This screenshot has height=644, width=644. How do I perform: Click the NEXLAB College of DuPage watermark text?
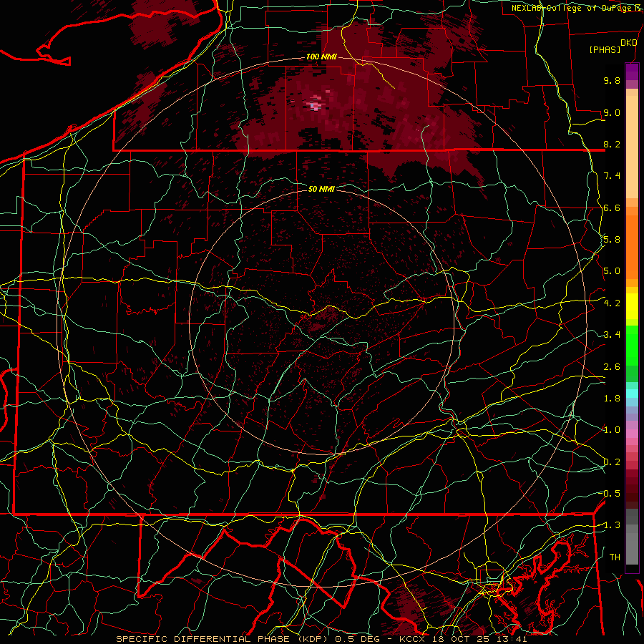tap(577, 8)
